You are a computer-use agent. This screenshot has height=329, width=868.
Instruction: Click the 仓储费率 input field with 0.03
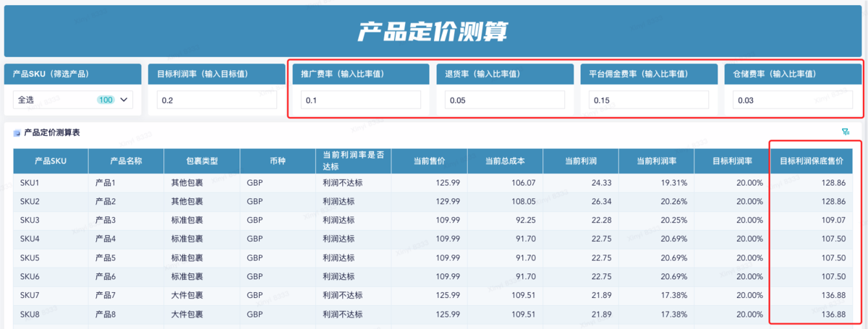coord(793,100)
